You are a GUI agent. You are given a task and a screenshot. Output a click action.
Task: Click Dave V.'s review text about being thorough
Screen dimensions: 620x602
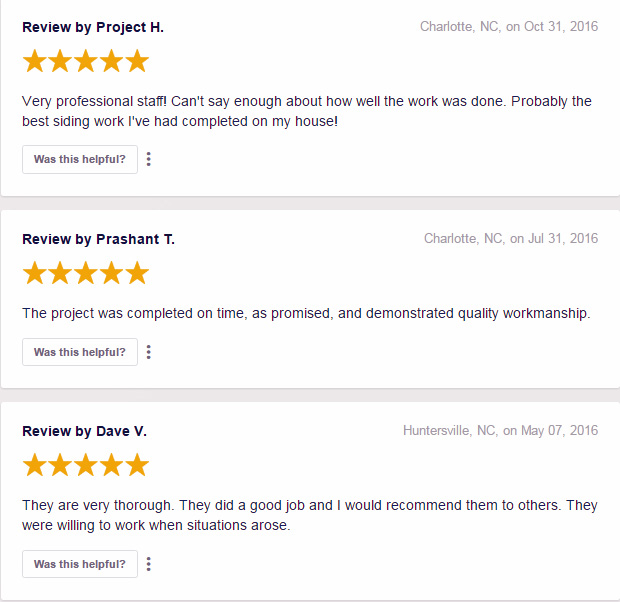310,515
